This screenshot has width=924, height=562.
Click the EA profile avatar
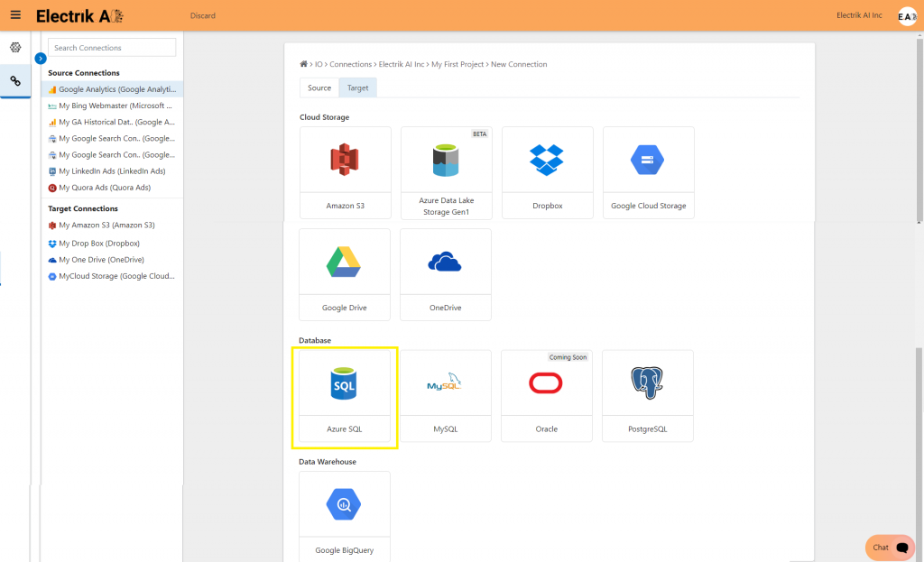[x=906, y=15]
